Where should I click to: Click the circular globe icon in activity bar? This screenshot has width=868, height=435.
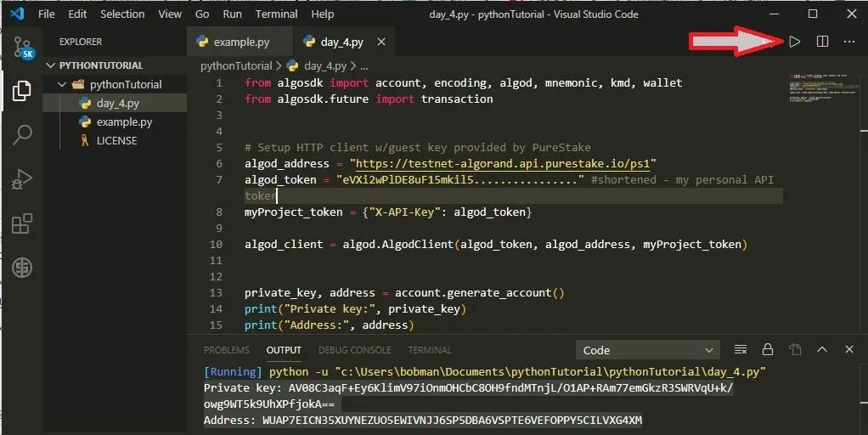coord(22,268)
